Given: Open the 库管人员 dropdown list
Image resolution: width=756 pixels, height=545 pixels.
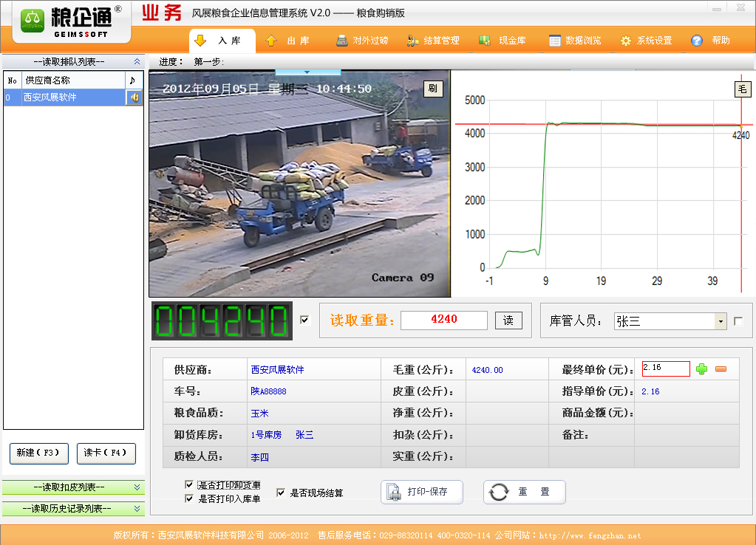Looking at the screenshot, I should tap(721, 321).
